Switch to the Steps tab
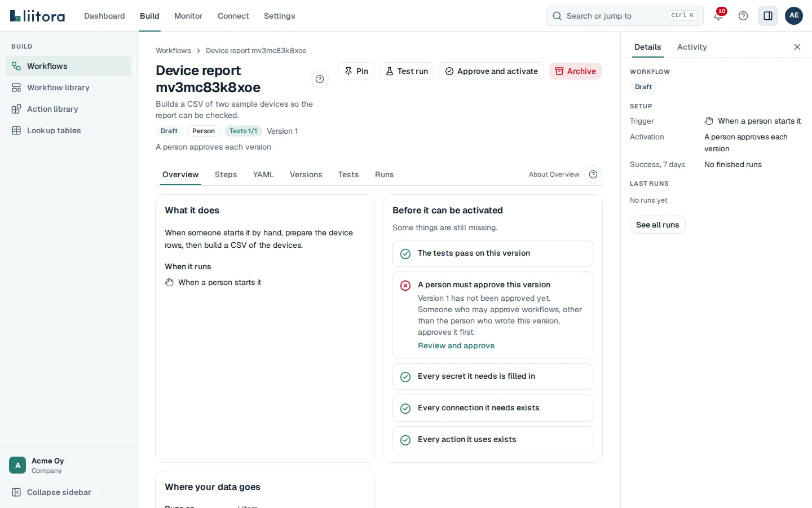Image resolution: width=812 pixels, height=508 pixels. (226, 174)
